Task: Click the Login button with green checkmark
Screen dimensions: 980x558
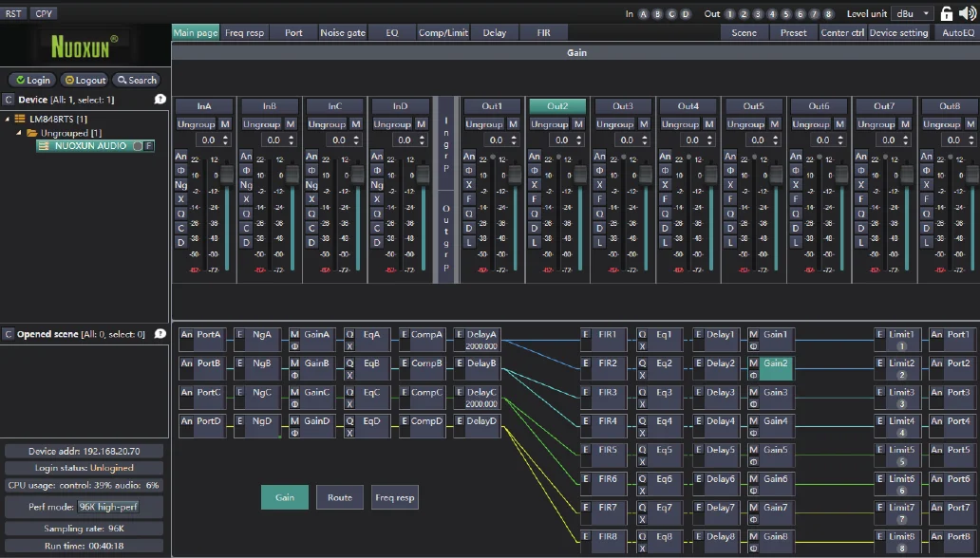Action: [34, 81]
